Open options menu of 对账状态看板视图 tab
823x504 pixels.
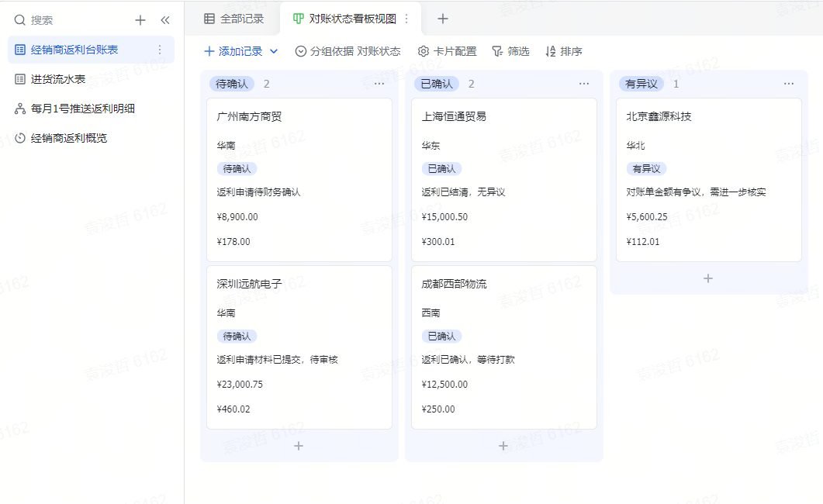(406, 19)
